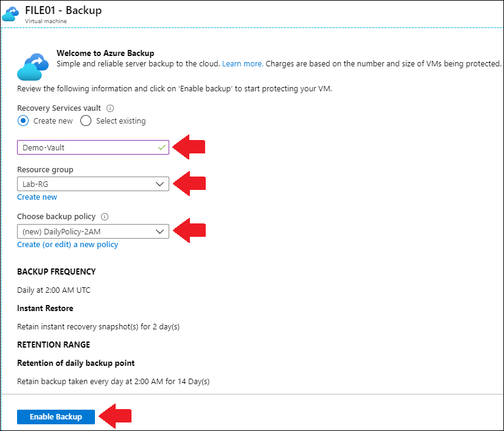Select the Select existing vault radio button
This screenshot has height=431, width=504.
(86, 121)
